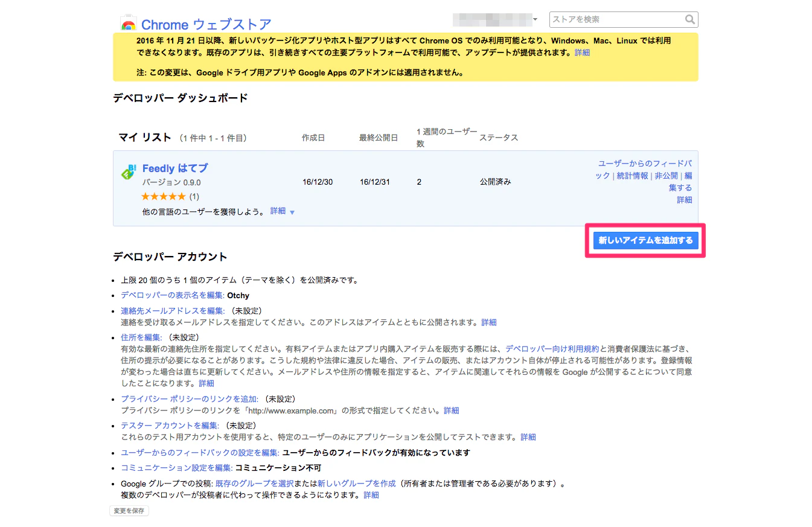
Task: Click テスター アカウントを編集 link
Action: pos(169,426)
